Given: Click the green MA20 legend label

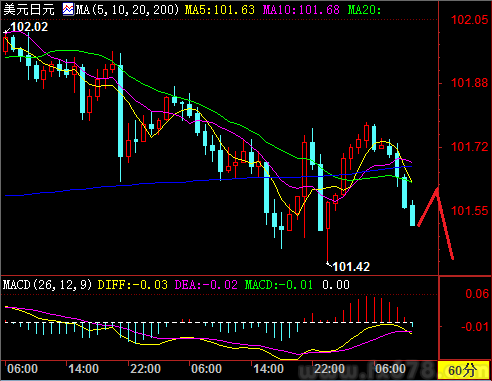Looking at the screenshot, I should 364,10.
